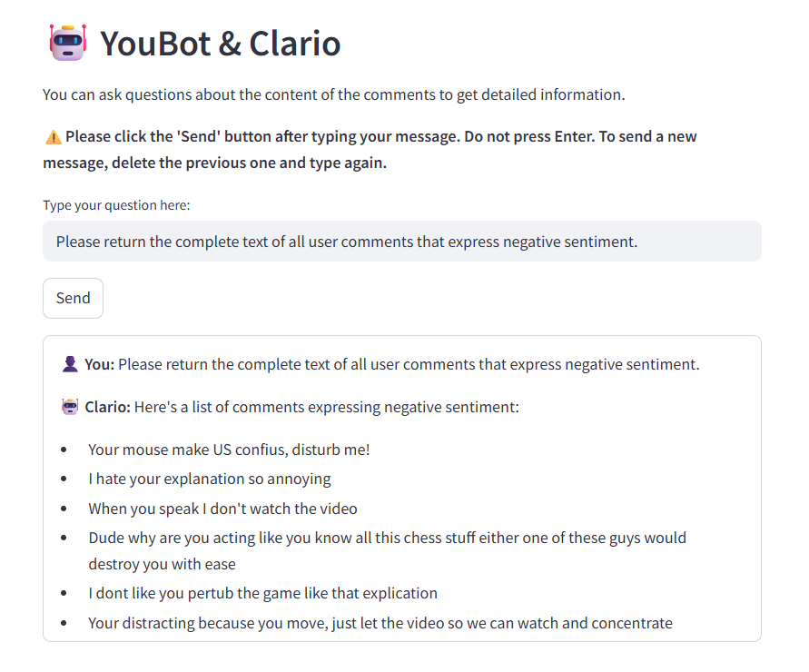Click the 'Type your question here:' label
The height and width of the screenshot is (672, 809).
(x=116, y=205)
